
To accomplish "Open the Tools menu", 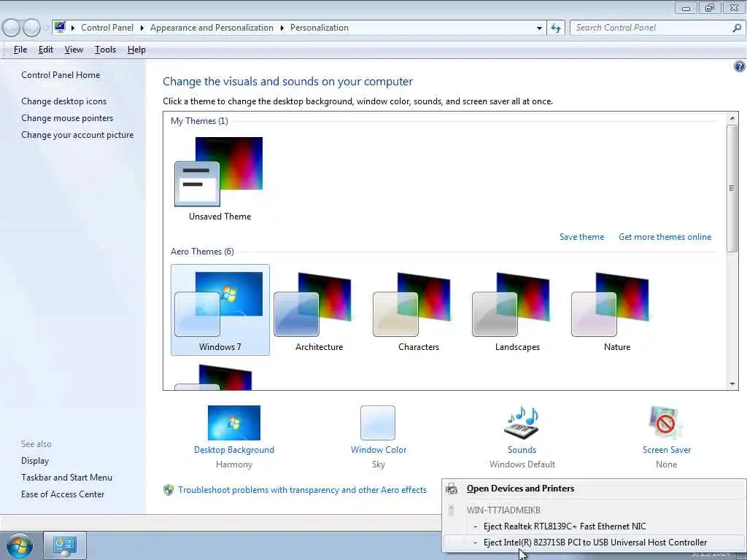I will coord(105,50).
